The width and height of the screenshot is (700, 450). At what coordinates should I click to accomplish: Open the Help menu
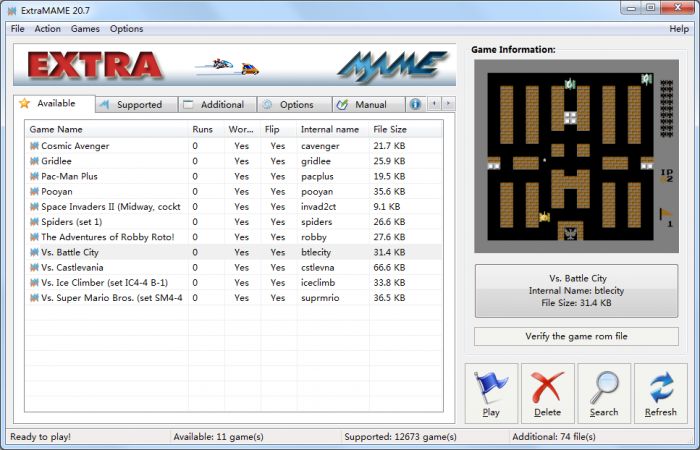coord(678,29)
